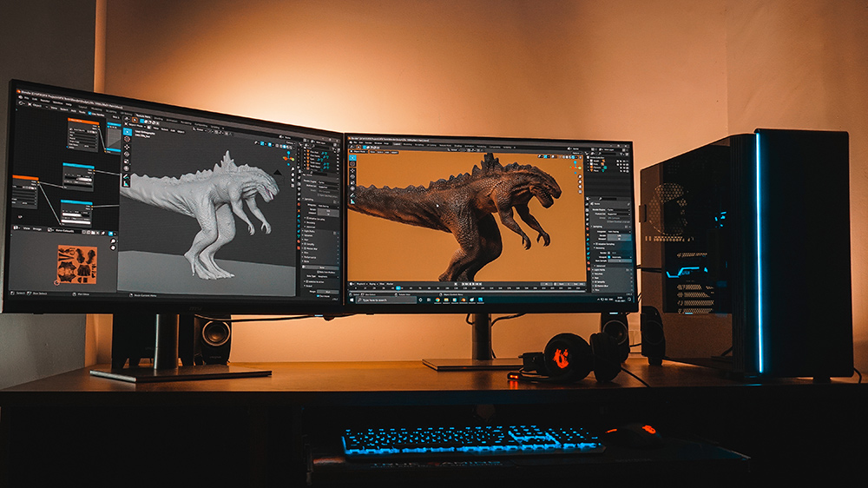Select the Cursor tool in right viewport toolbar
The width and height of the screenshot is (868, 488).
tap(352, 164)
